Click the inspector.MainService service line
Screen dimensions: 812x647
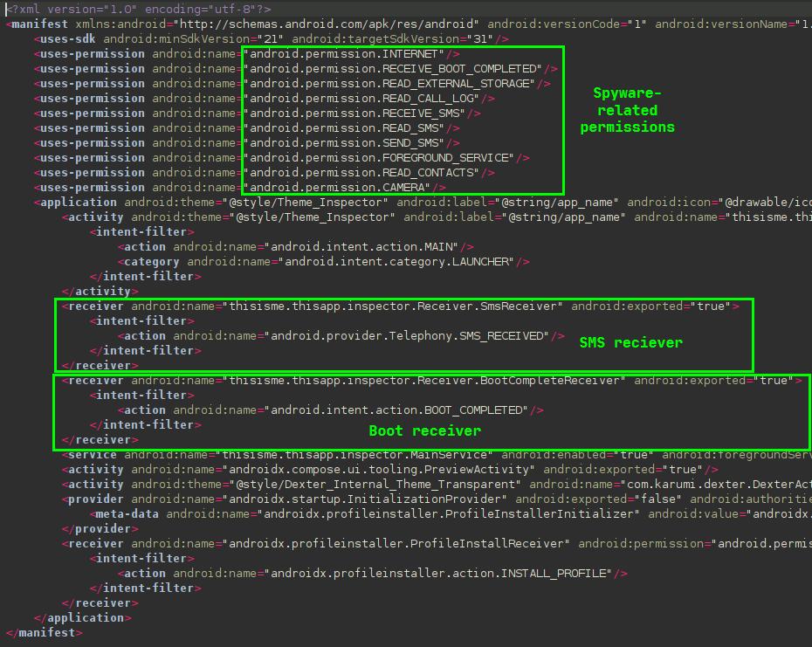[x=437, y=454]
